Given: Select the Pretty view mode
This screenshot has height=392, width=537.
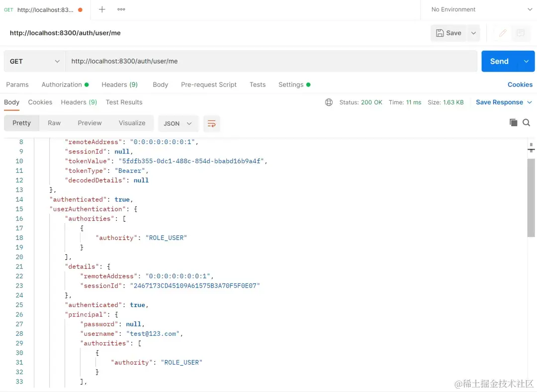Looking at the screenshot, I should [x=21, y=123].
